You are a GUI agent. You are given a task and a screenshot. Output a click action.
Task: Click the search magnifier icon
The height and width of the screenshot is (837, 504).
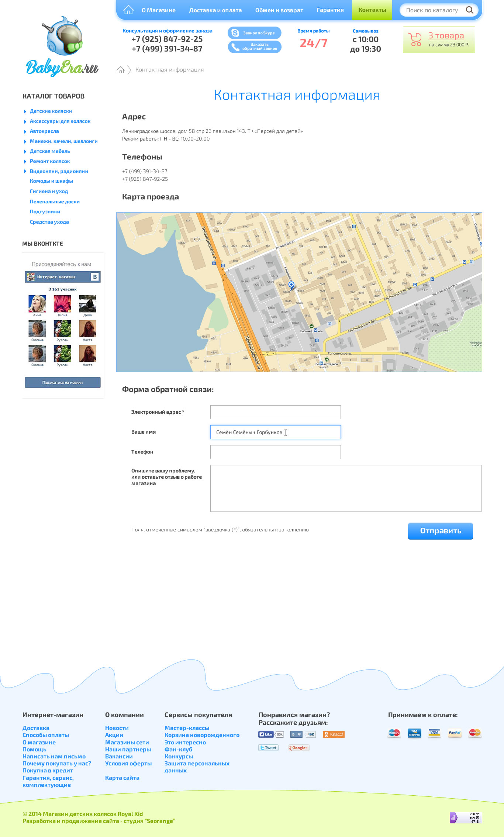pos(469,10)
